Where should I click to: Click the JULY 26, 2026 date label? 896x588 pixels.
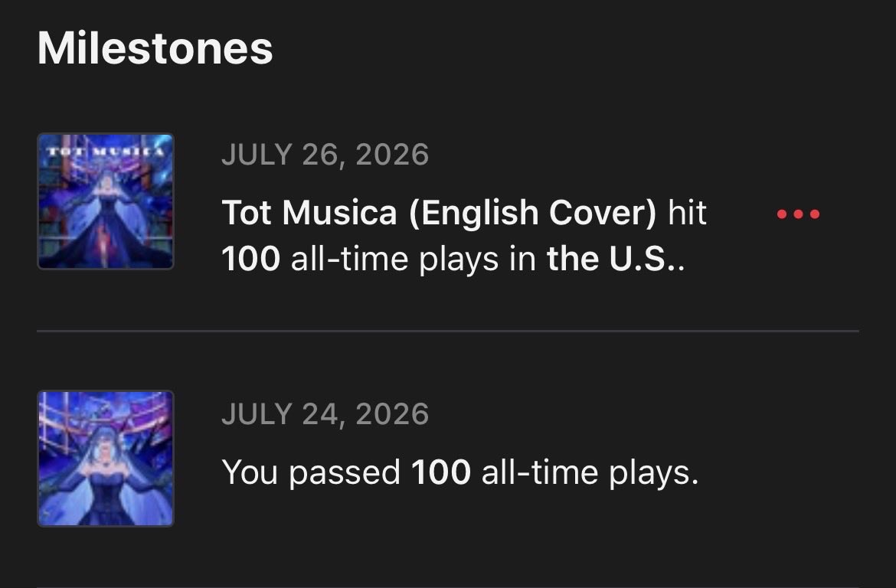click(325, 155)
